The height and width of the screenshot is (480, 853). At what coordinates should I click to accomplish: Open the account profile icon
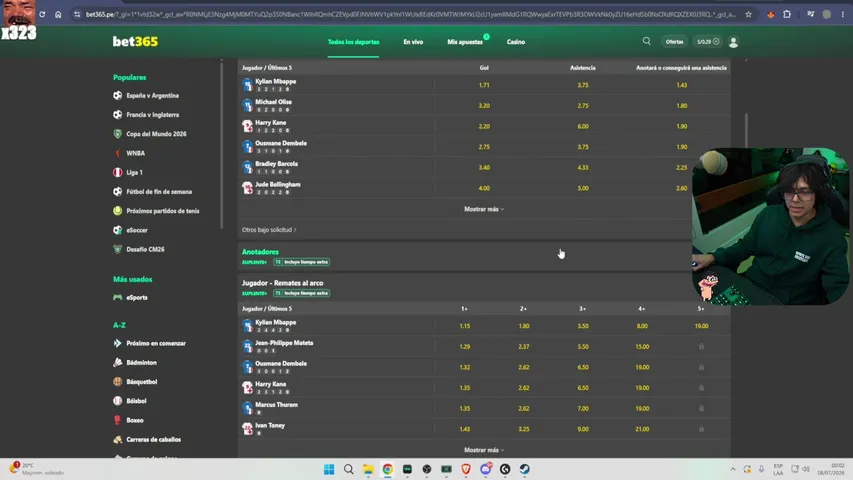click(733, 42)
